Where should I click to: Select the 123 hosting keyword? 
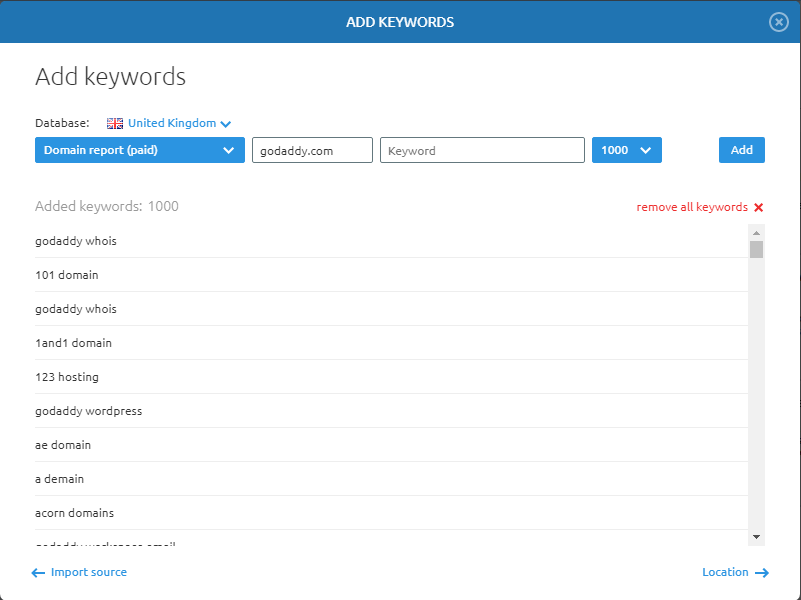(x=391, y=377)
